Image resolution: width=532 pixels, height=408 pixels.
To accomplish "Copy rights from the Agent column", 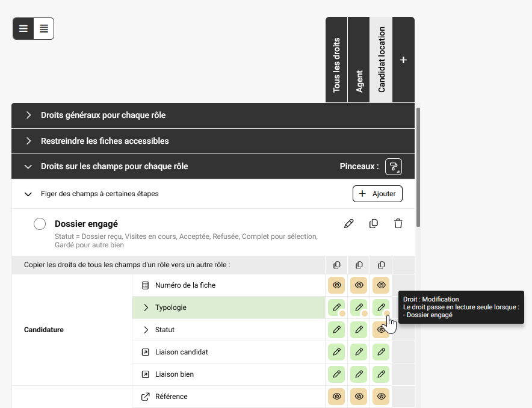I will [359, 265].
